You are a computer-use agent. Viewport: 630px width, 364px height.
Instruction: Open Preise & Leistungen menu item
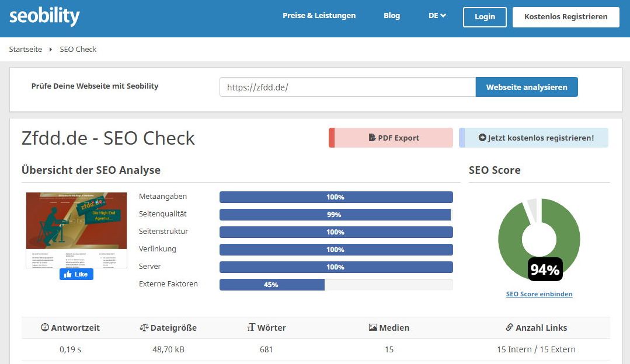(x=319, y=16)
